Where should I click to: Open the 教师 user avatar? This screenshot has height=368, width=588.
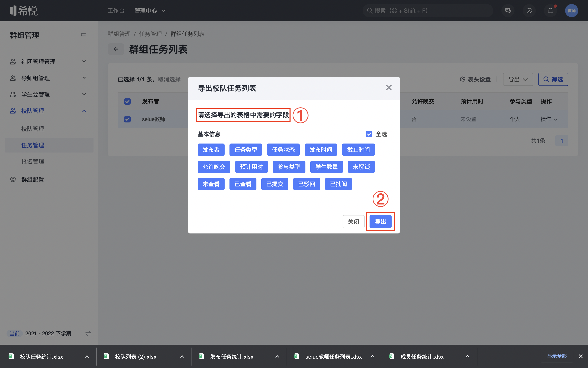tap(571, 10)
